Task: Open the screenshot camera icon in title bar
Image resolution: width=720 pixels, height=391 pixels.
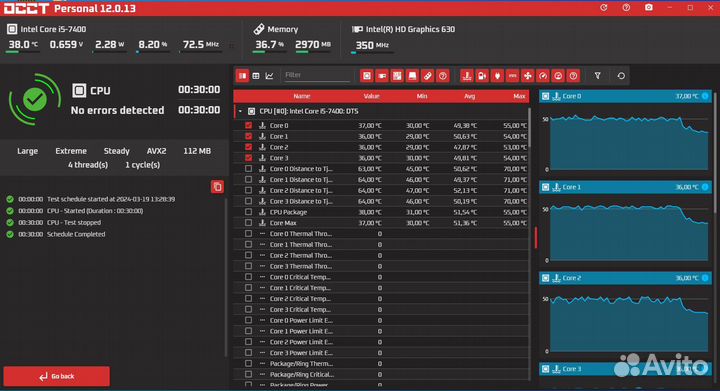Action: click(x=648, y=8)
